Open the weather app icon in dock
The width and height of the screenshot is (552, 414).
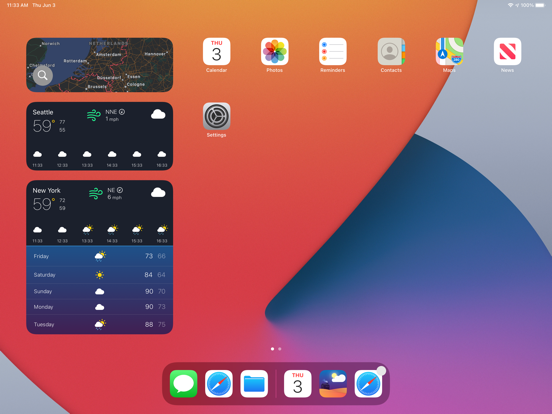tap(333, 384)
